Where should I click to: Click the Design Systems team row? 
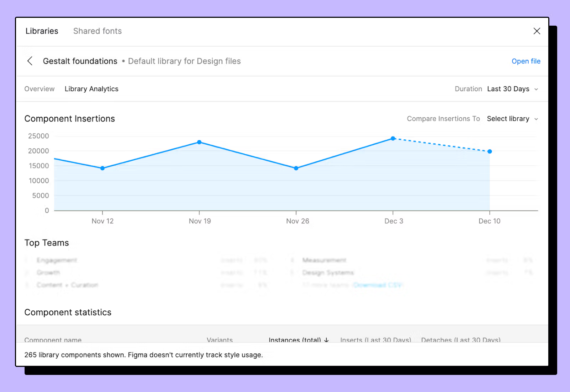[x=412, y=273]
